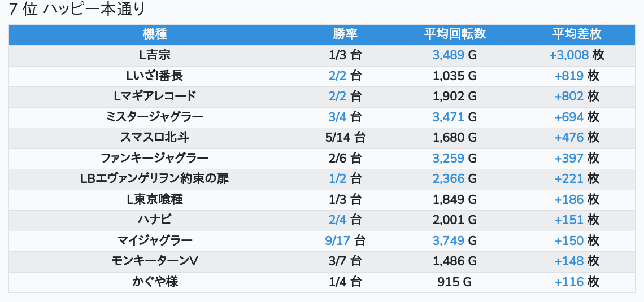
Task: Sort by 勝率 column header
Action: click(x=345, y=34)
